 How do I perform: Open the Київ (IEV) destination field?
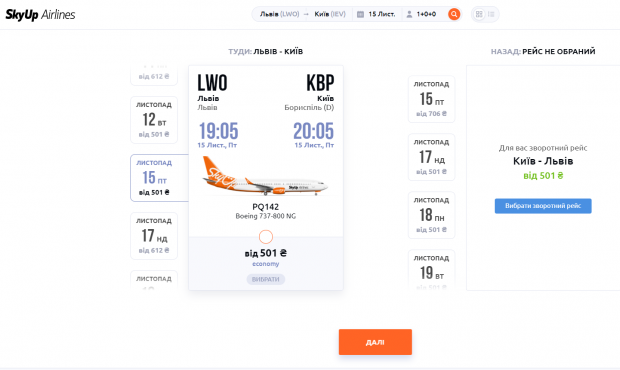pyautogui.click(x=330, y=14)
